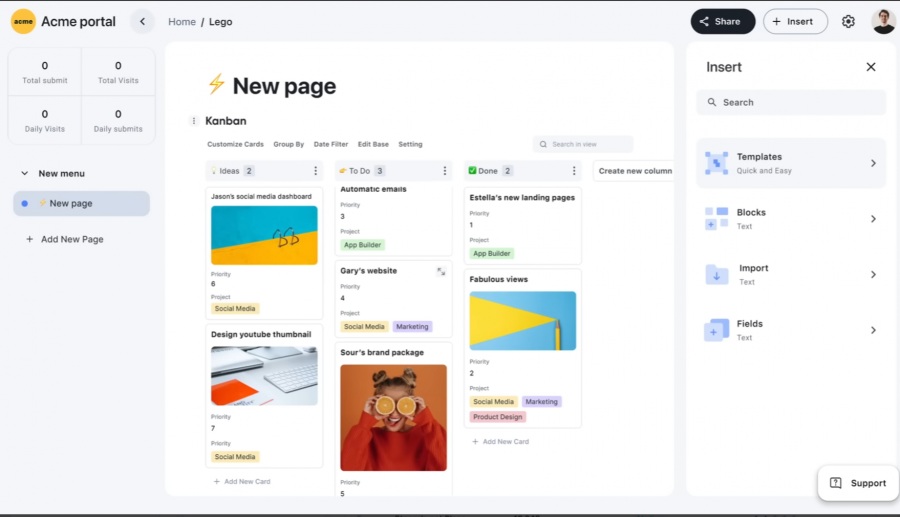Expand Import with its chevron

coord(873,274)
